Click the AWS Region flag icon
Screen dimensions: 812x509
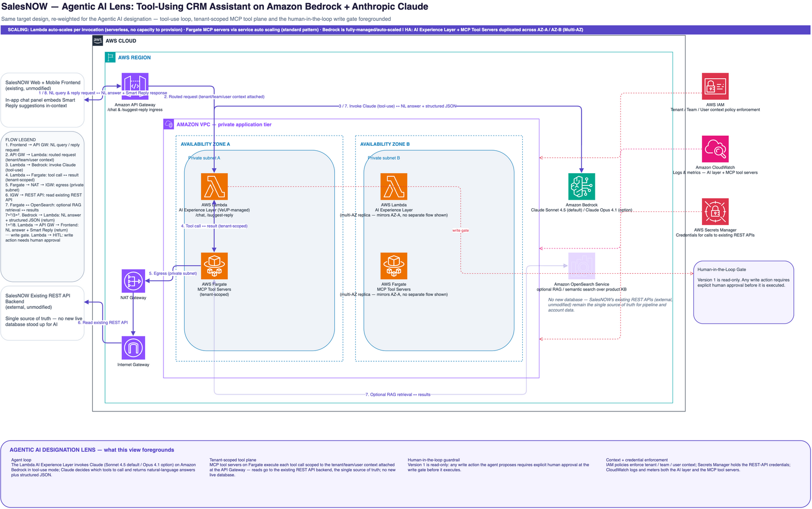pos(110,57)
